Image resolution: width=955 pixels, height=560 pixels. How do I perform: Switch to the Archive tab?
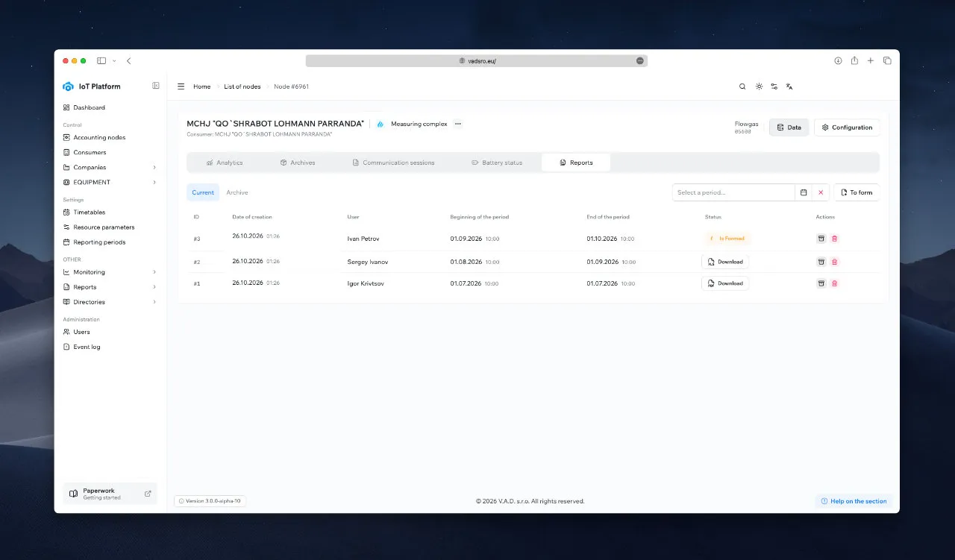click(x=237, y=192)
